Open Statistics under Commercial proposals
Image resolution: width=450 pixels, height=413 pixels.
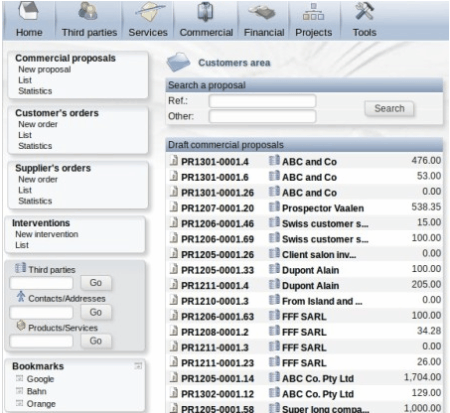[35, 91]
